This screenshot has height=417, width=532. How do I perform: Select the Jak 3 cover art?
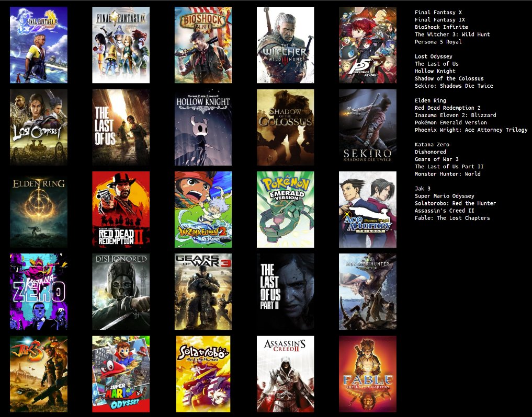[39, 374]
